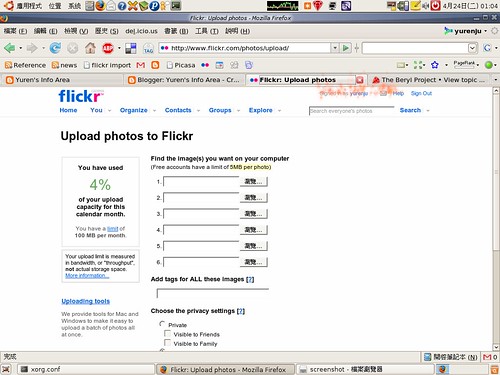
Task: Open the system monitor graph applet
Action: 283,6
